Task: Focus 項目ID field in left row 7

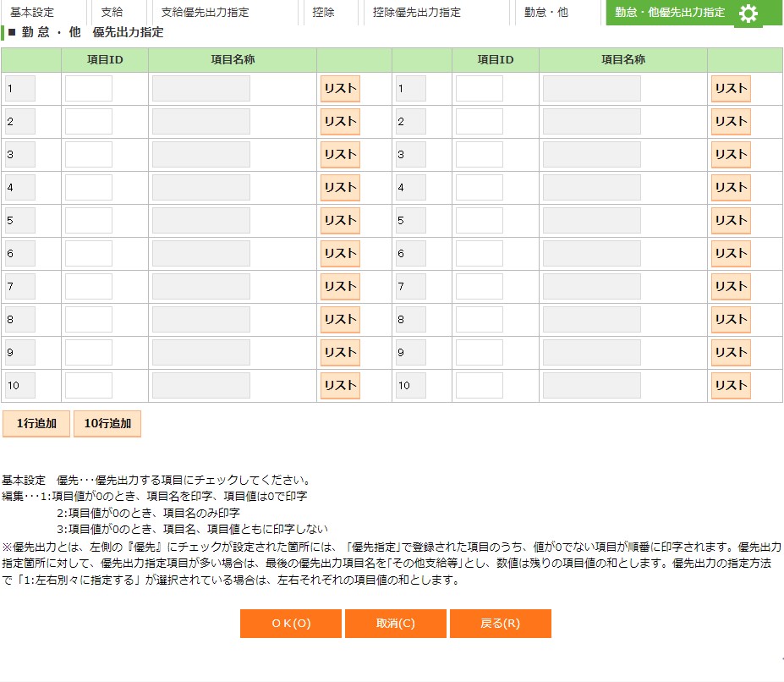Action: pyautogui.click(x=89, y=287)
